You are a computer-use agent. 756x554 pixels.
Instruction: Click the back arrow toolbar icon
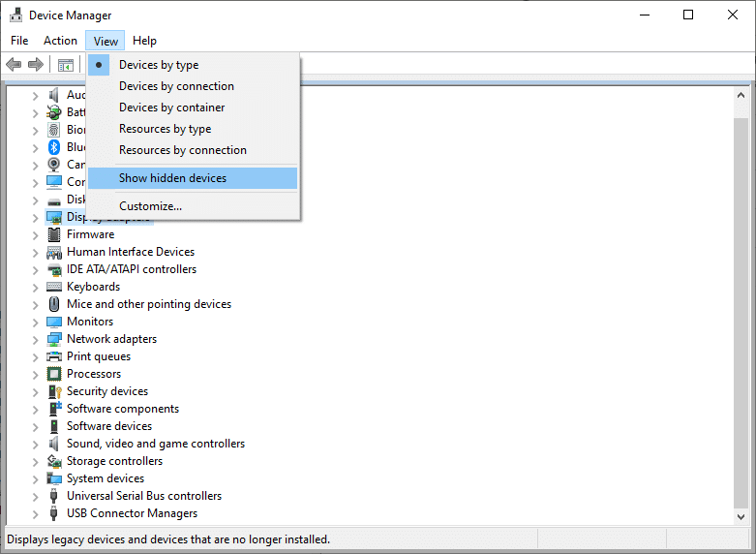pos(14,65)
